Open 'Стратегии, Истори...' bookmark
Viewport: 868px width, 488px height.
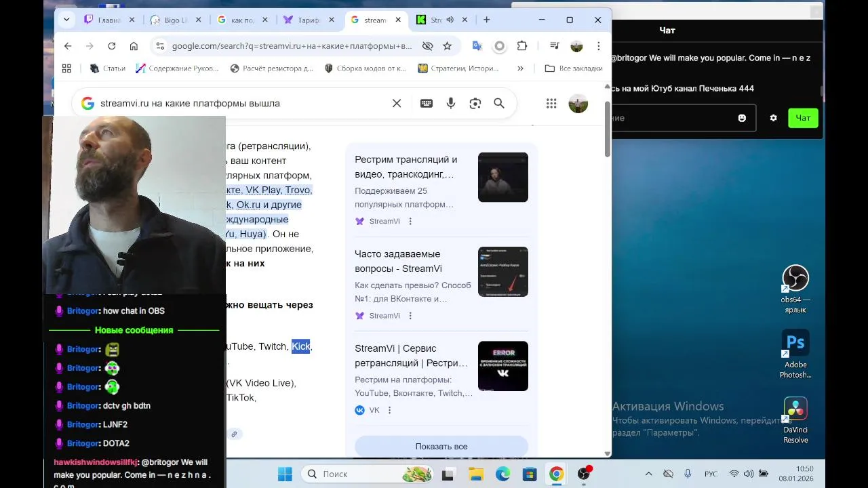click(458, 68)
